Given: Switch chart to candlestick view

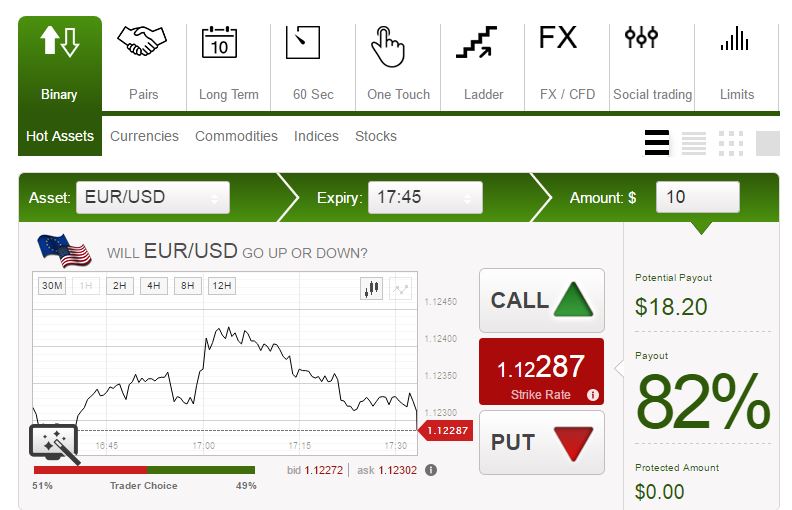Looking at the screenshot, I should point(371,288).
